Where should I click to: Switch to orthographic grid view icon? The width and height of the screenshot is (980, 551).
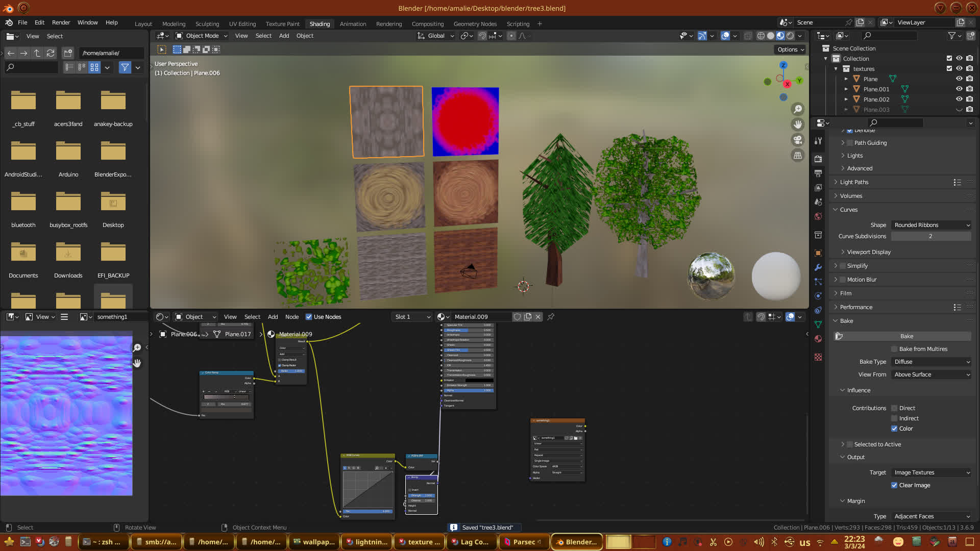coord(797,156)
